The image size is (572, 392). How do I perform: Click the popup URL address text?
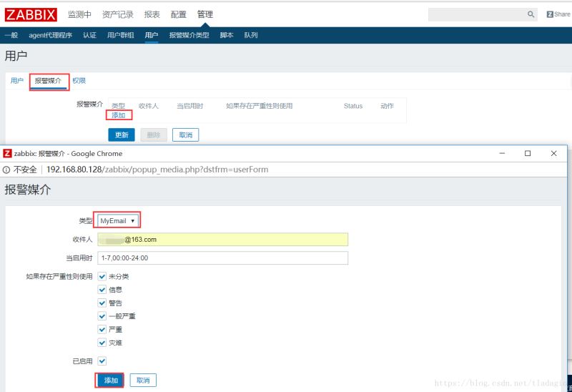(157, 170)
